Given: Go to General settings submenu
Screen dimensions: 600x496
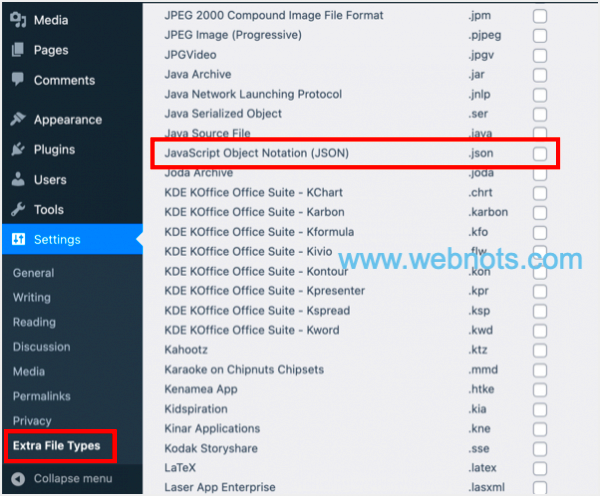Looking at the screenshot, I should (34, 273).
